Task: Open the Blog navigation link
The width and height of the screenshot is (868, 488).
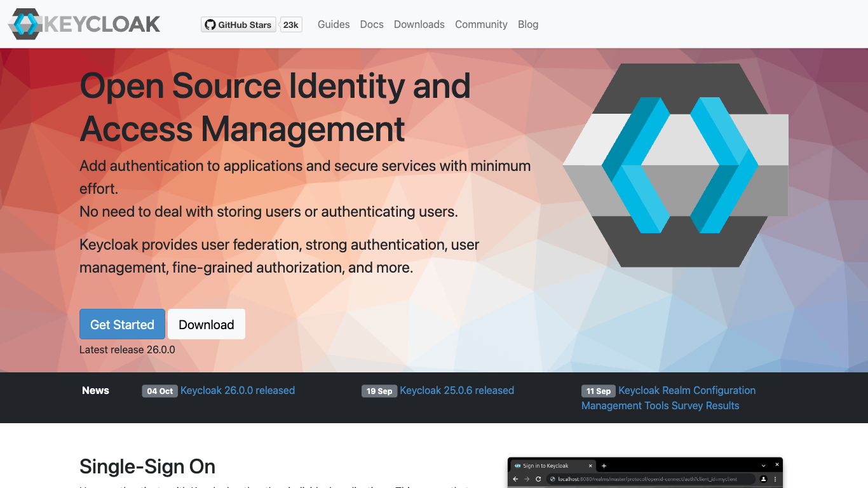Action: tap(528, 24)
